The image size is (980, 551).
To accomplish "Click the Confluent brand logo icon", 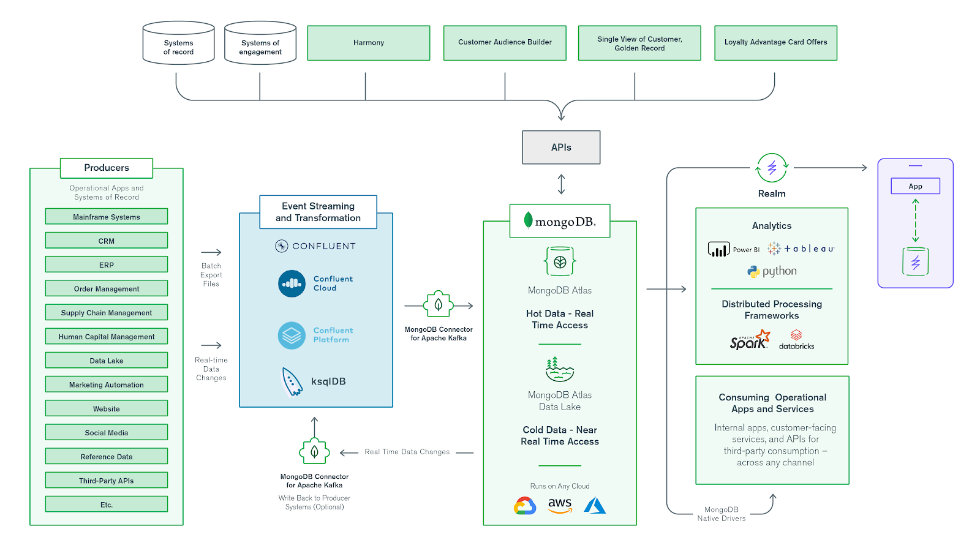I will [x=282, y=246].
